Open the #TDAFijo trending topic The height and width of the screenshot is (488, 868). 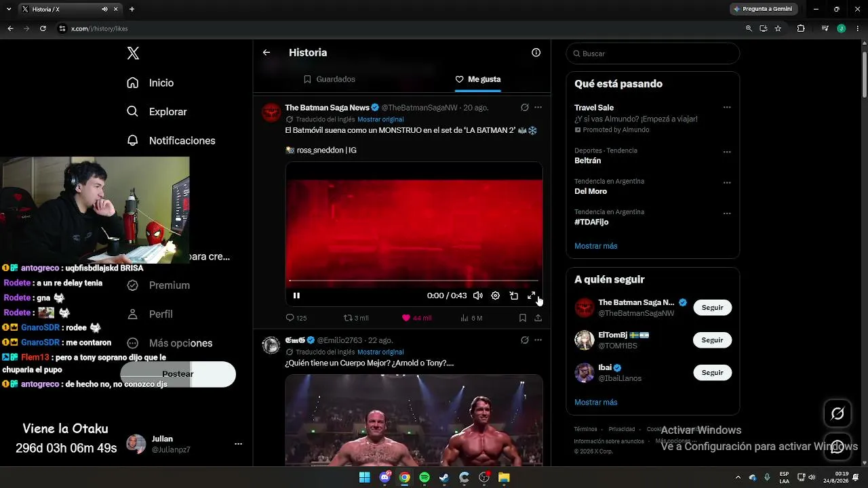point(591,222)
